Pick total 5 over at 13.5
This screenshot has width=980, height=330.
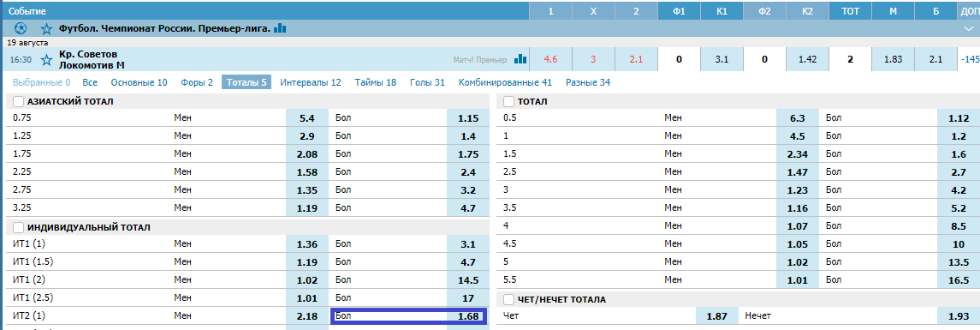959,262
